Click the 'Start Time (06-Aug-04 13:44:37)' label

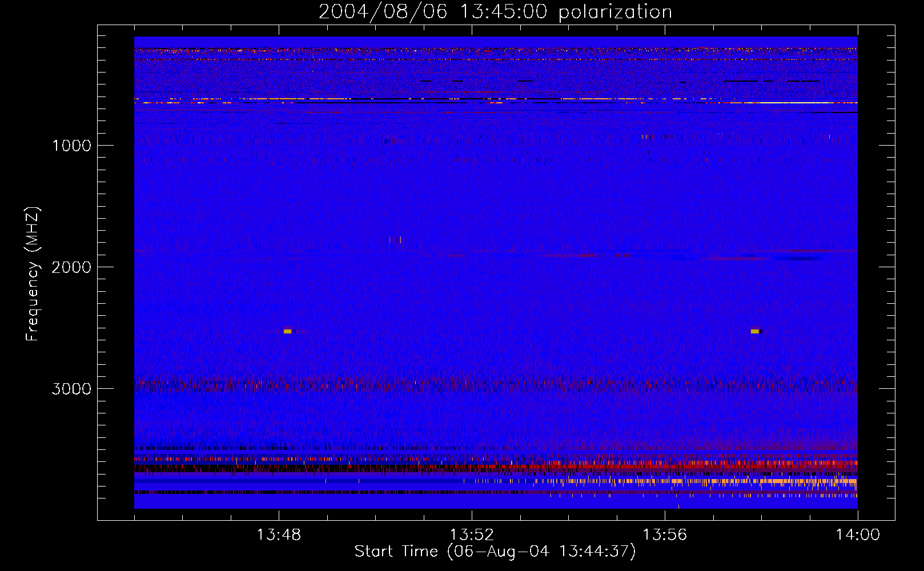[495, 552]
